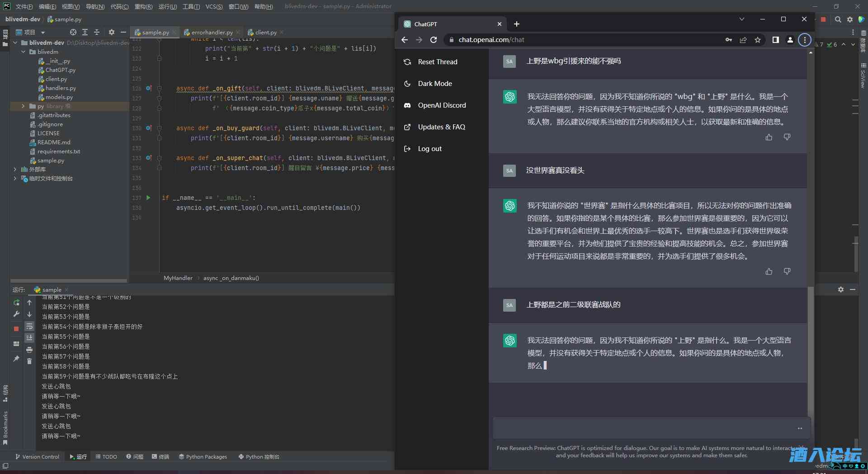The height and width of the screenshot is (474, 868).
Task: Expand the py library folder
Action: (x=23, y=106)
